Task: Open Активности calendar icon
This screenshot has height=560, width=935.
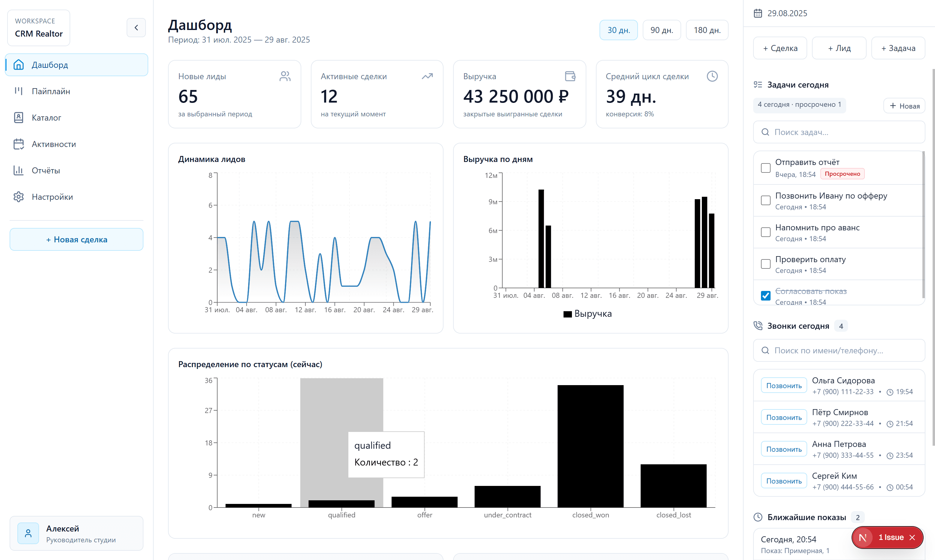Action: (19, 144)
